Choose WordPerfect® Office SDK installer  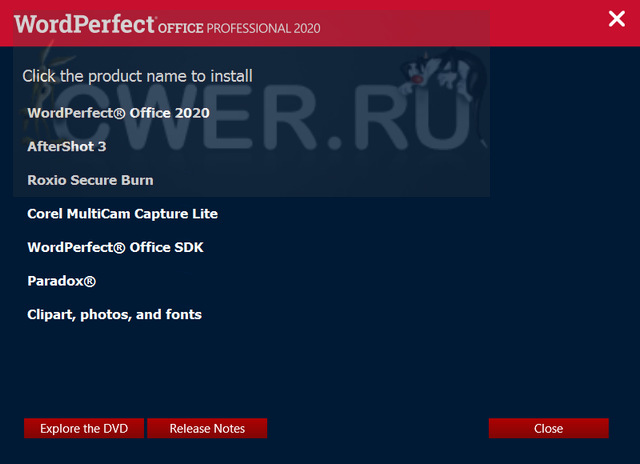116,247
